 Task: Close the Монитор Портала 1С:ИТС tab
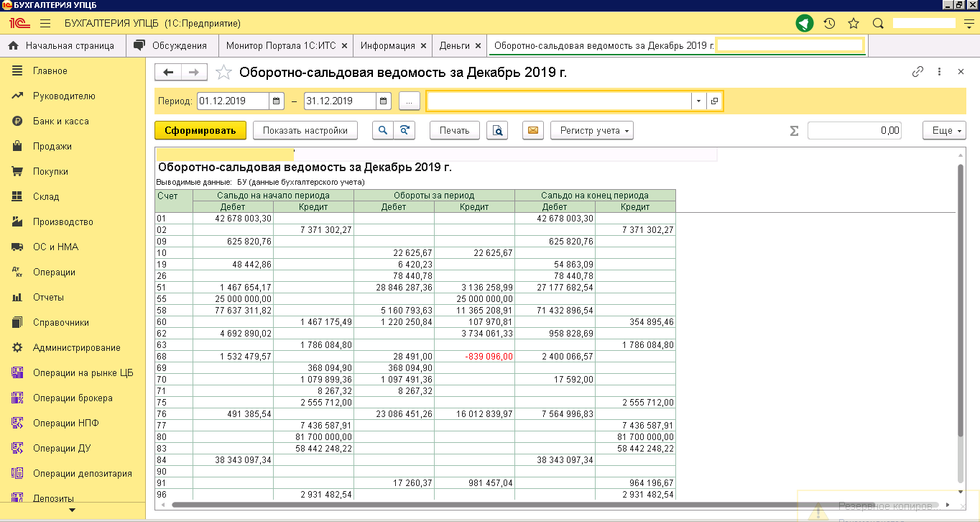(x=344, y=45)
